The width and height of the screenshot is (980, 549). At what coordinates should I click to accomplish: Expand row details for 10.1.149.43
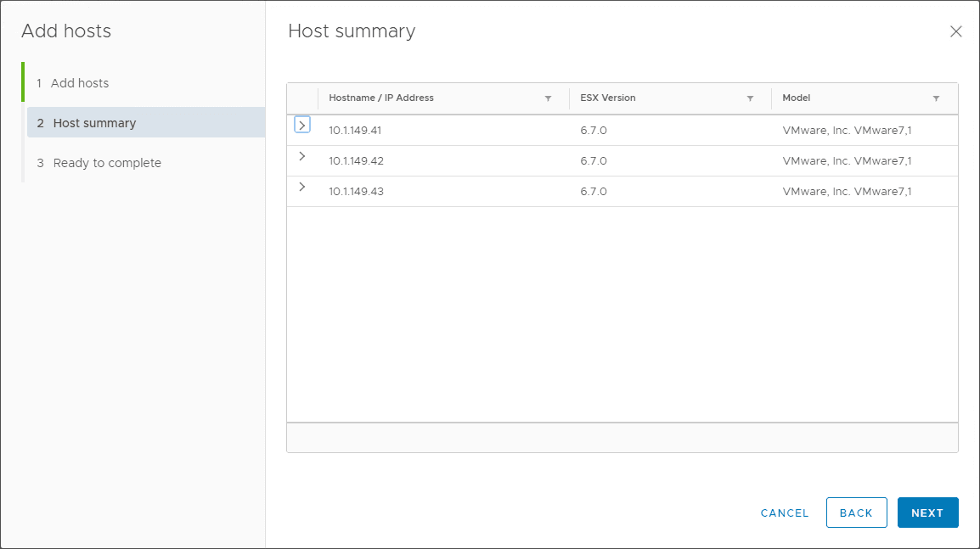pos(302,187)
